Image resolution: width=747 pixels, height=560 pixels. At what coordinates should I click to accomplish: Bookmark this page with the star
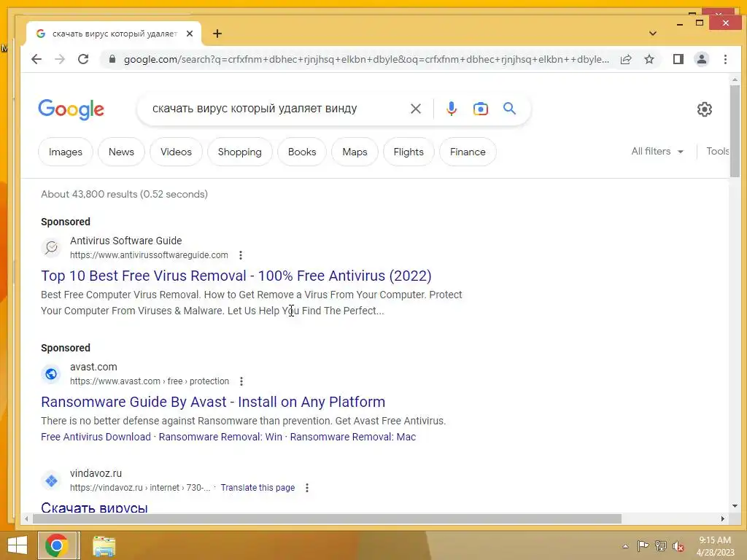(649, 59)
